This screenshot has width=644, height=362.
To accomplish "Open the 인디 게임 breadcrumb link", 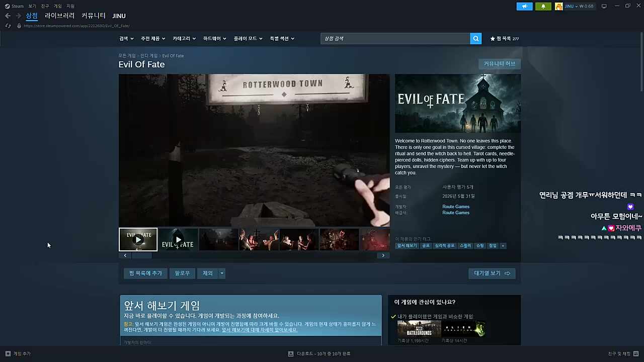I will [149, 56].
